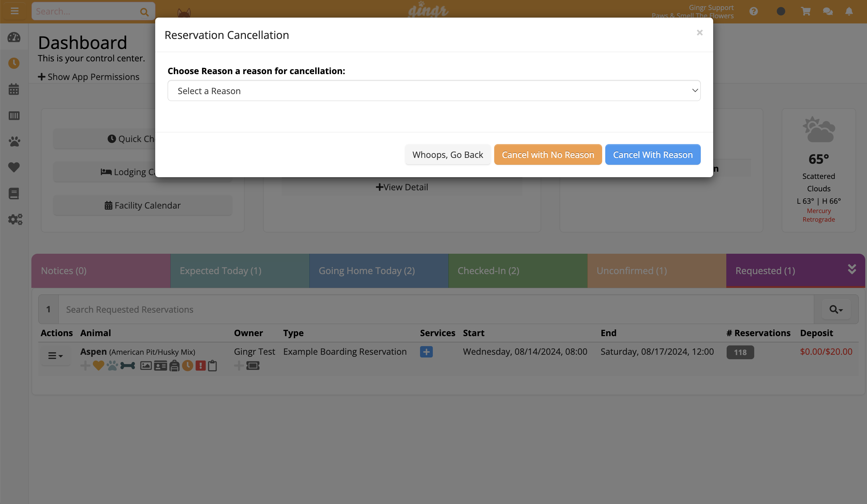Open the shopping cart icon
867x504 pixels.
pyautogui.click(x=806, y=11)
